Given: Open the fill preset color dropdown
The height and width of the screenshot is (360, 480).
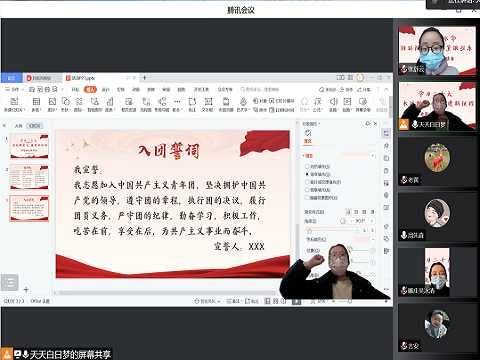Looking at the screenshot, I should pyautogui.click(x=358, y=156).
